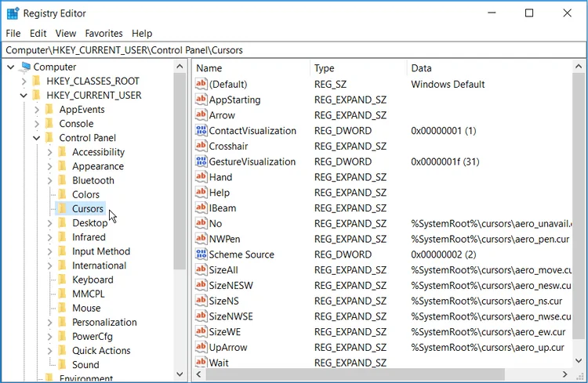588x383 pixels.
Task: Click the (Default) string value icon
Action: (x=201, y=84)
